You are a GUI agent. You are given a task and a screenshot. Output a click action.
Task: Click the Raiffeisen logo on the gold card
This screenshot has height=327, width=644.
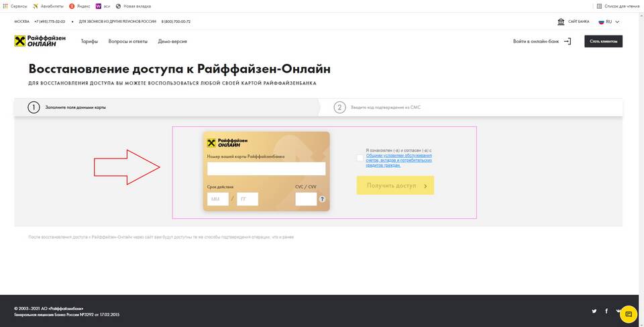(x=227, y=143)
